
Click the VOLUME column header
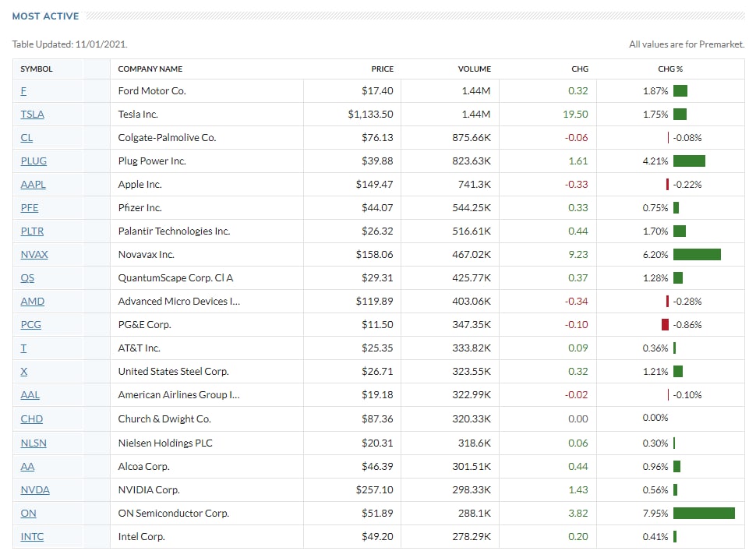tap(475, 69)
